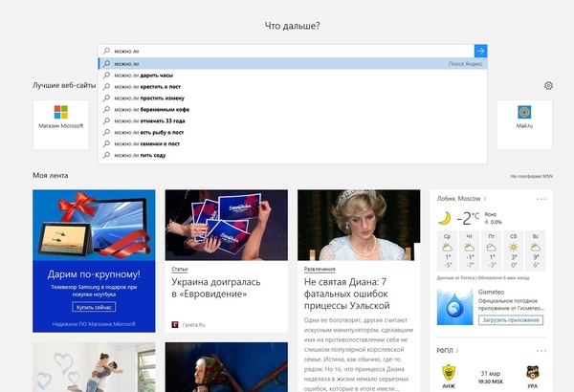Select the Сб sunny forecast day

click(514, 250)
